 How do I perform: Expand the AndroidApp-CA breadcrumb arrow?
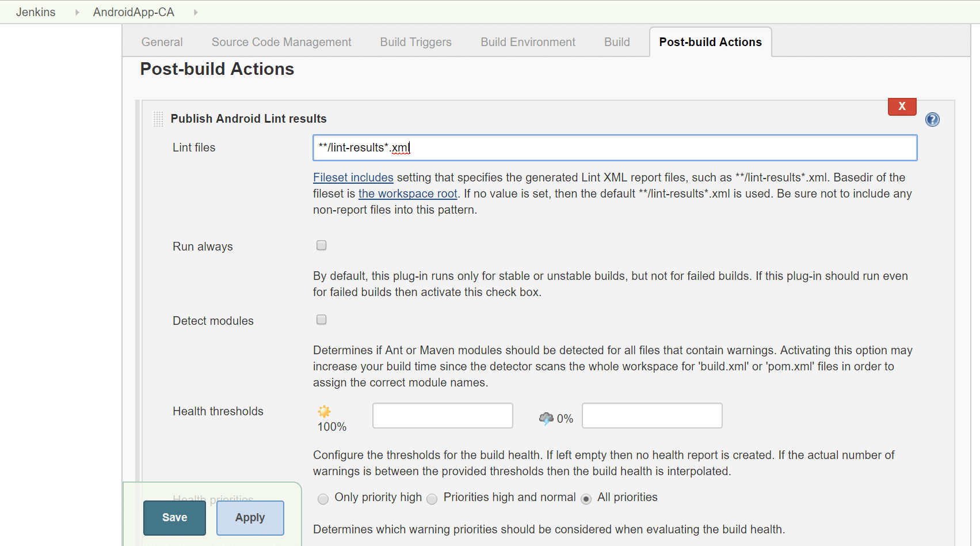(x=196, y=12)
